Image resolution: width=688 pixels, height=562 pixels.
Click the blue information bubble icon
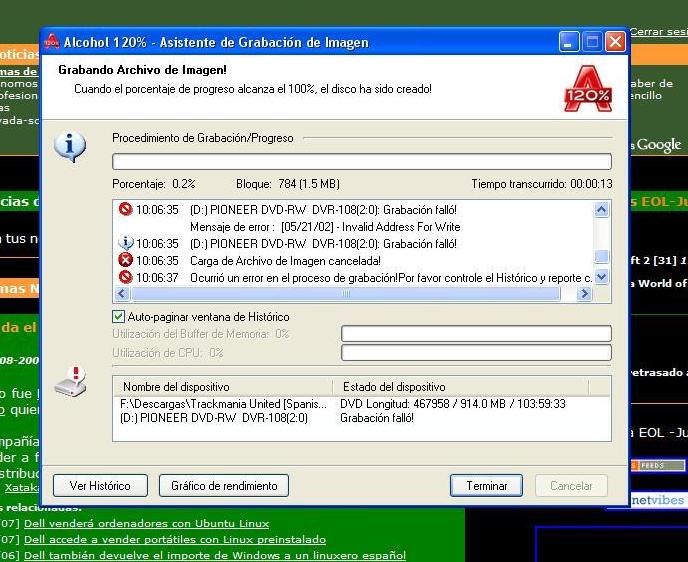70,147
